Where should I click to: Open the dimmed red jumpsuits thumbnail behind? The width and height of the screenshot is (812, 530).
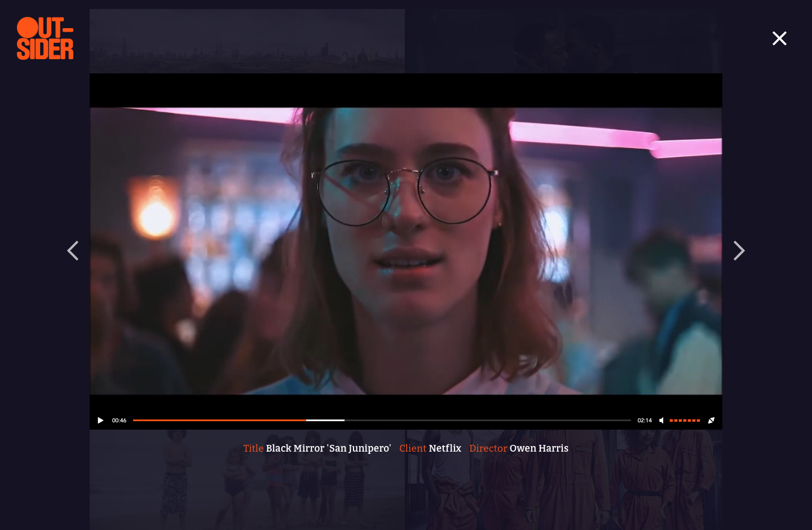coord(564,480)
